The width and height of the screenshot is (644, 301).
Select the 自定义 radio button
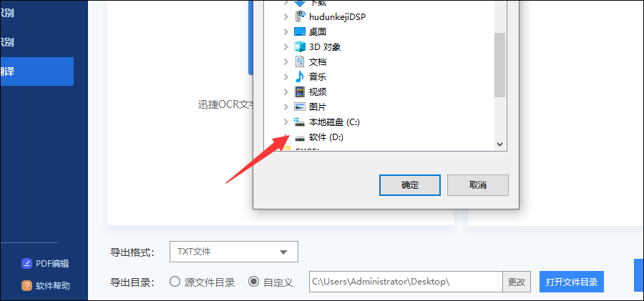pos(254,282)
